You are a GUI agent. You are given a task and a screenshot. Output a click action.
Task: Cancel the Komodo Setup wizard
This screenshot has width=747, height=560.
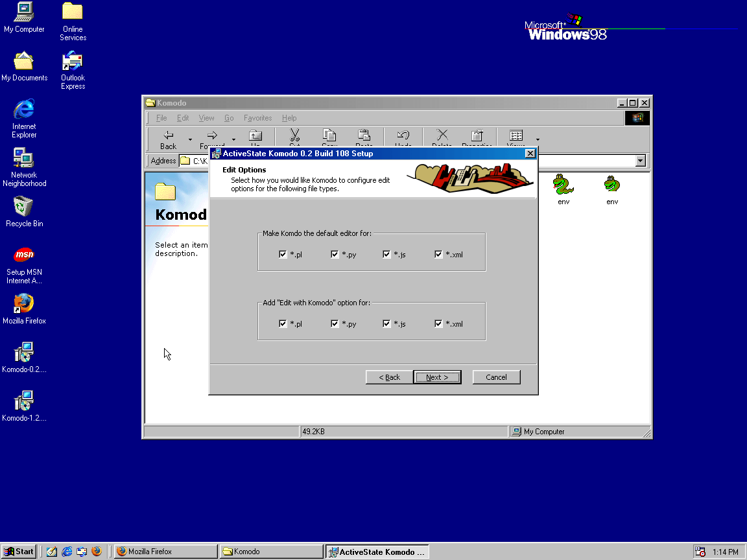(x=497, y=377)
